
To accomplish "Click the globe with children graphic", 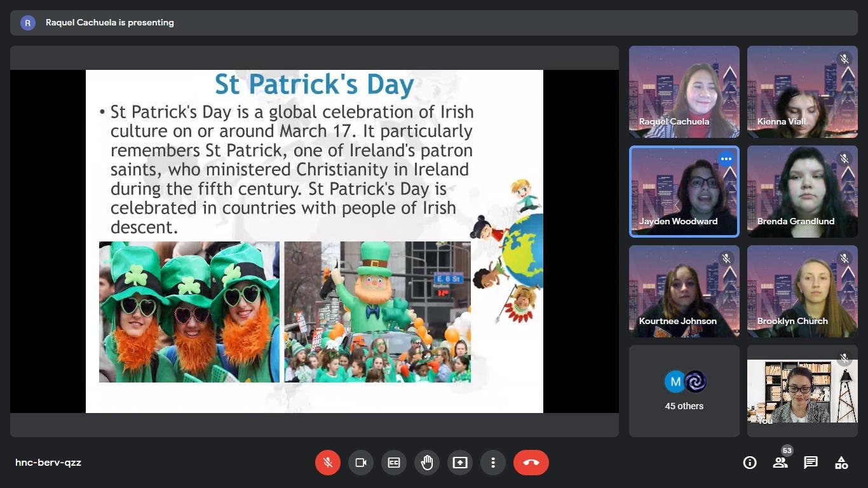I will pyautogui.click(x=507, y=252).
